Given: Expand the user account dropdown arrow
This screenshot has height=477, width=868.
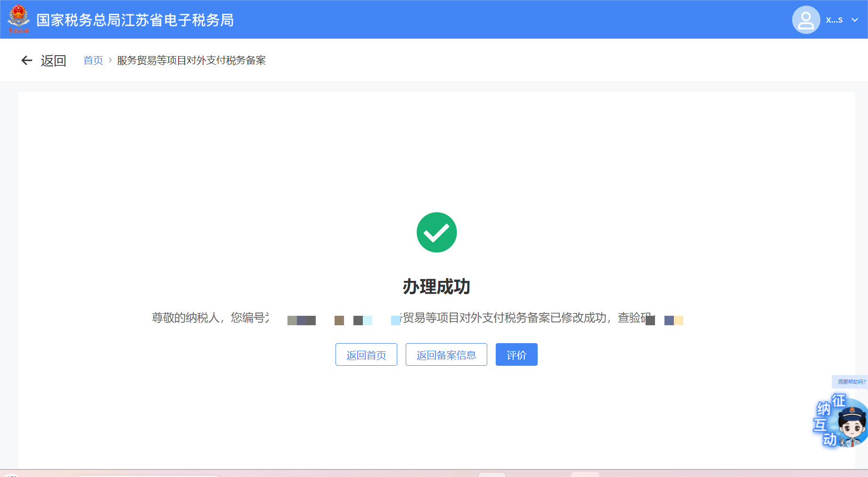Looking at the screenshot, I should click(855, 20).
